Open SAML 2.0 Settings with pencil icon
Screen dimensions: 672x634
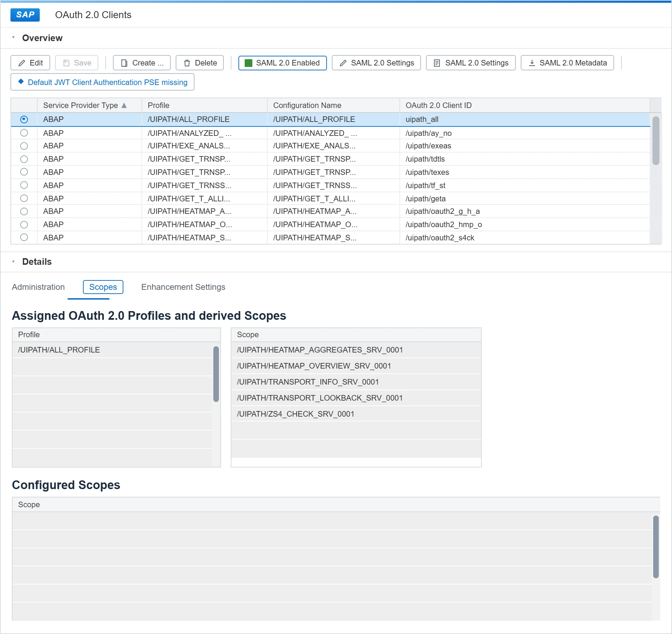tap(376, 63)
